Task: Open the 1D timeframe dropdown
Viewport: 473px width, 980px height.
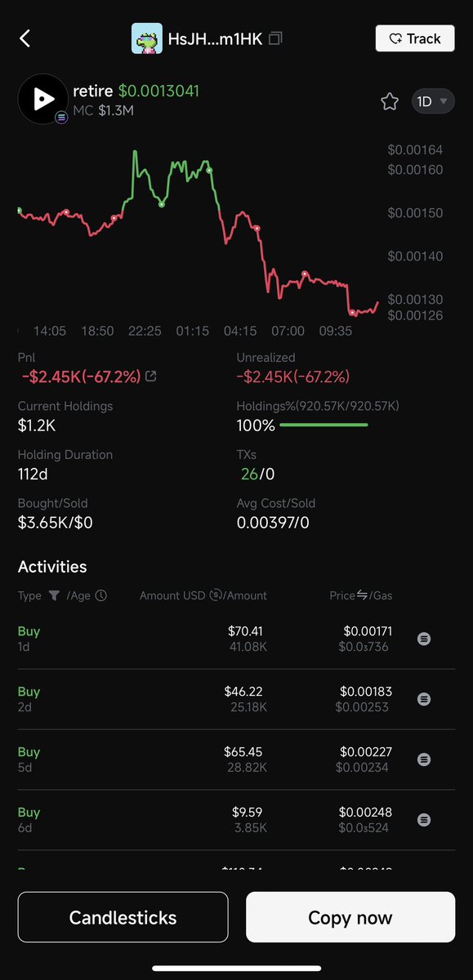Action: pyautogui.click(x=433, y=101)
